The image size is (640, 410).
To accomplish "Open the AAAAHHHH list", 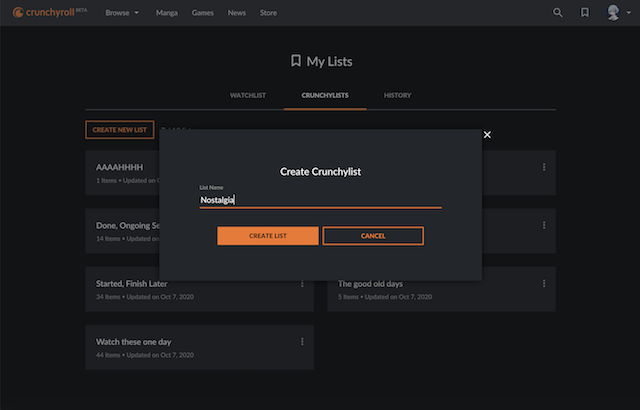I will (x=122, y=172).
